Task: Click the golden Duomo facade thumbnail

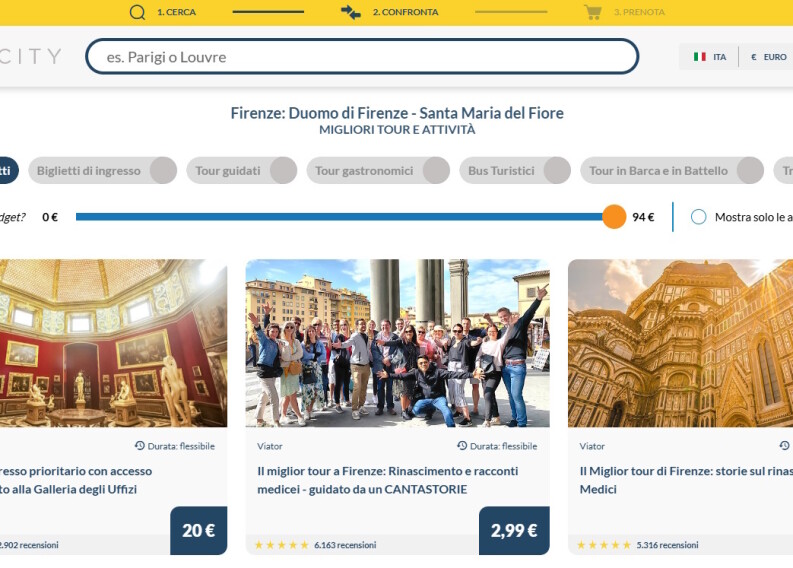Action: (x=680, y=343)
